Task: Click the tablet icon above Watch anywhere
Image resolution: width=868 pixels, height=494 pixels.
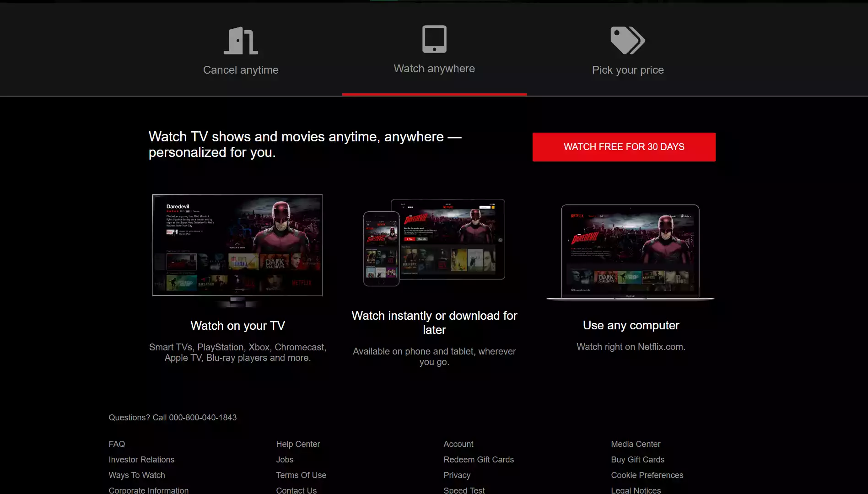Action: point(434,39)
